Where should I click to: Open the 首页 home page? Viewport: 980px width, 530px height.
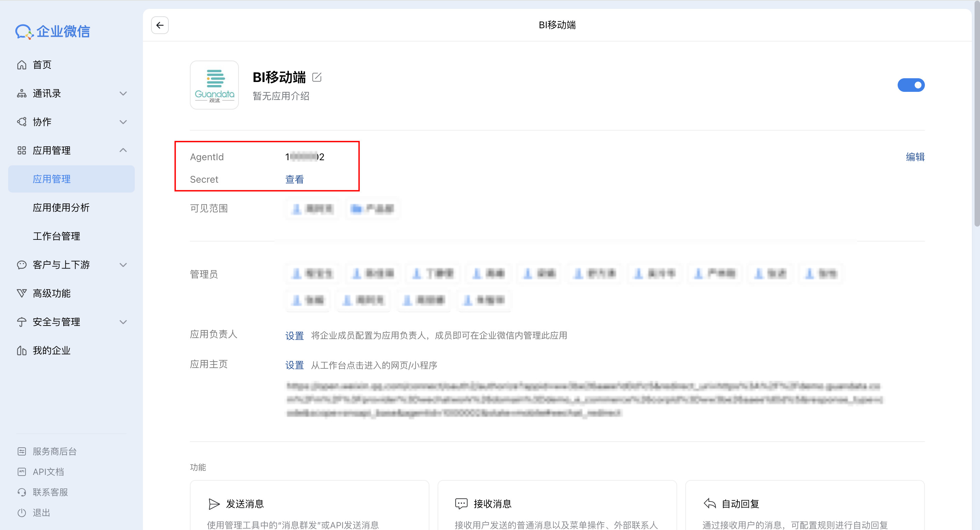[x=42, y=65]
